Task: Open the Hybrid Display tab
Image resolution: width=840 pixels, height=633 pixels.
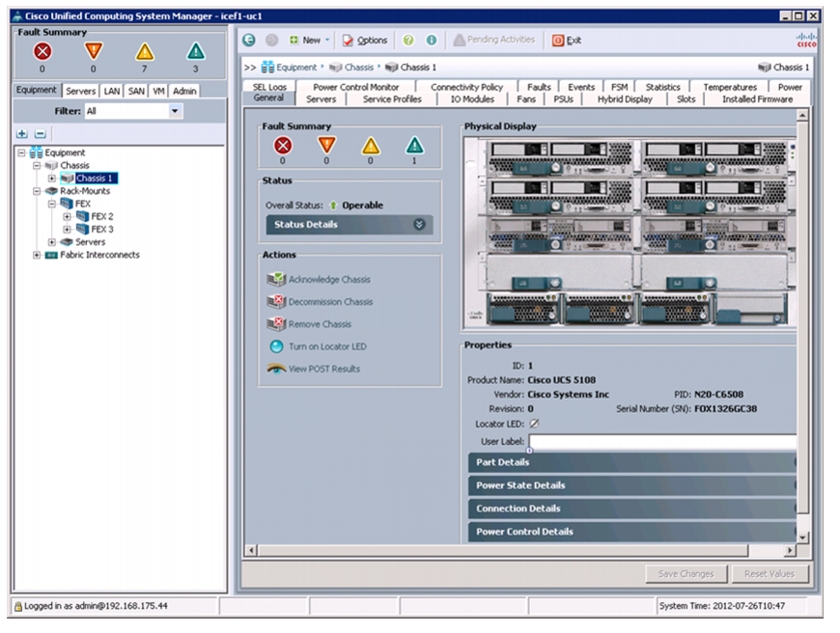Action: 625,99
